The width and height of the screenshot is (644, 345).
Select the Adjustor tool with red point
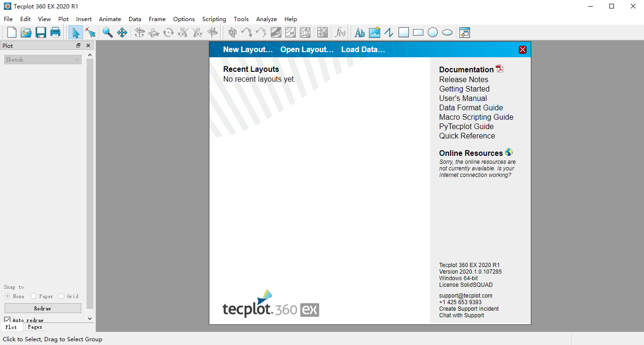point(91,32)
